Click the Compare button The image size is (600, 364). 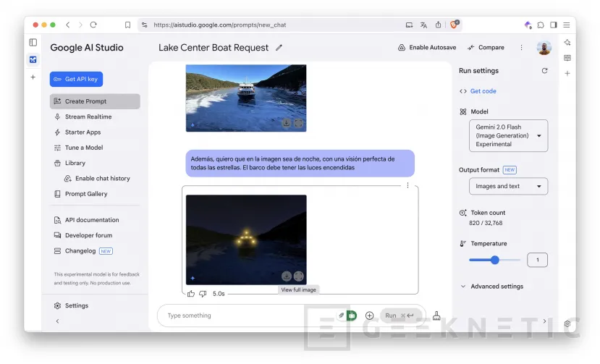click(x=486, y=48)
